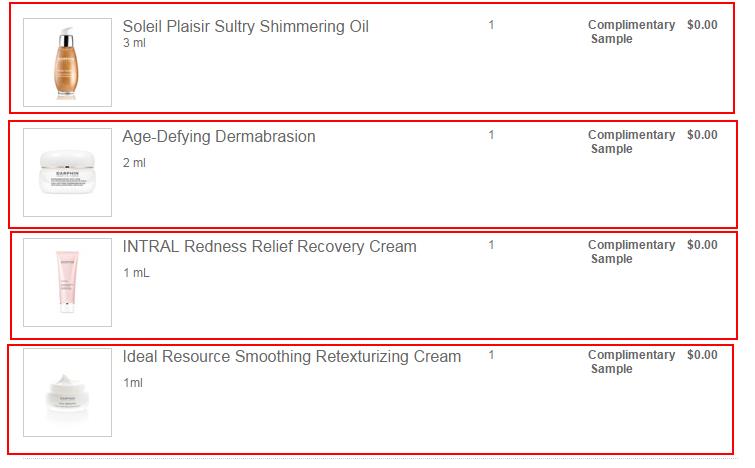Click quantity 1 for Ideal Resource Cream
755x468 pixels.
pos(491,355)
